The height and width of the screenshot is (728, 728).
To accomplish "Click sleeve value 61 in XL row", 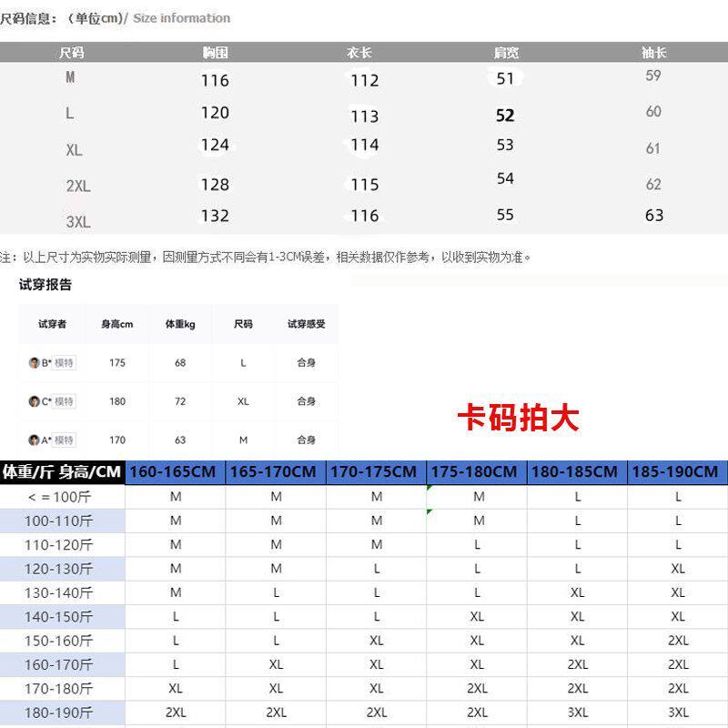I will coord(653,148).
